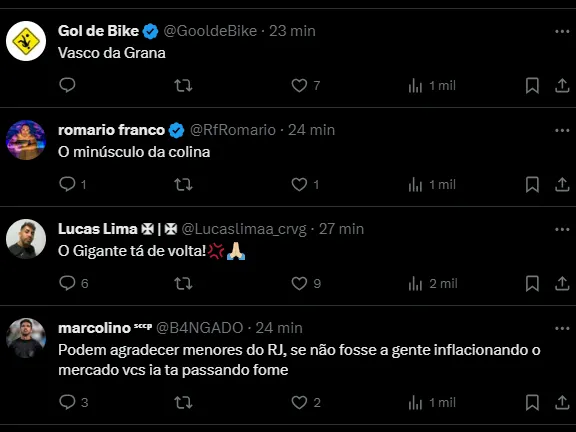Open Gol de Bike's profile avatar
This screenshot has height=432, width=576.
(x=26, y=41)
